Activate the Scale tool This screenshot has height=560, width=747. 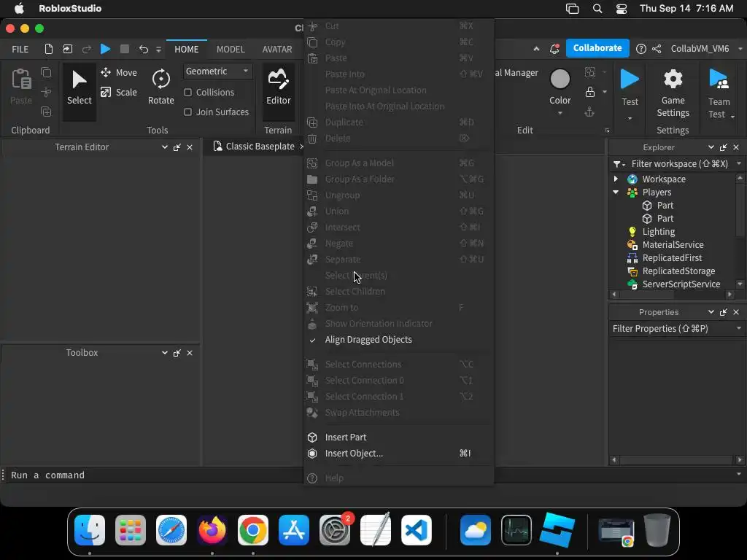pyautogui.click(x=119, y=93)
